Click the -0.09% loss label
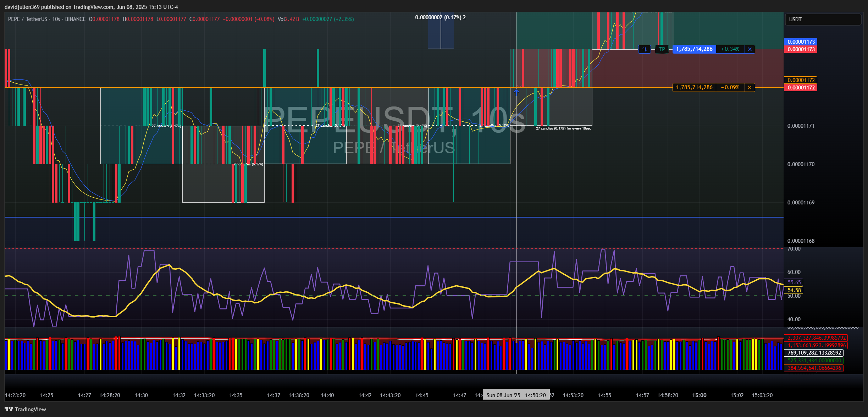 730,87
